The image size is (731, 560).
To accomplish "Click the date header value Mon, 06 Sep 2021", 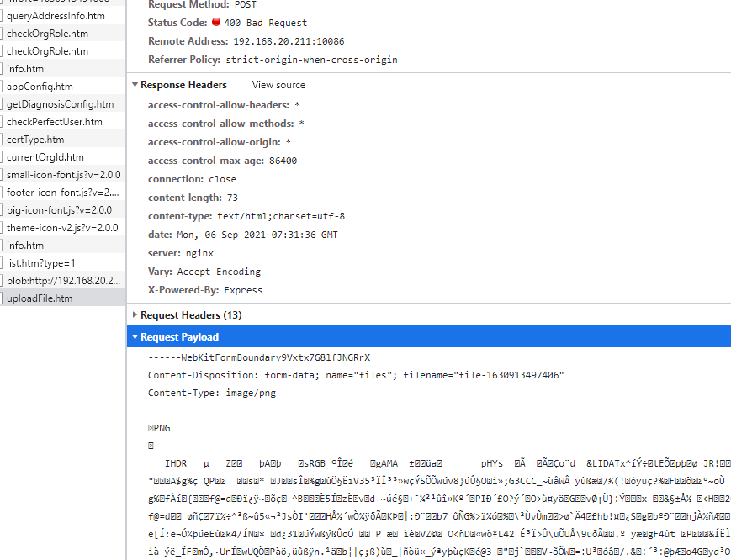I will pyautogui.click(x=257, y=235).
